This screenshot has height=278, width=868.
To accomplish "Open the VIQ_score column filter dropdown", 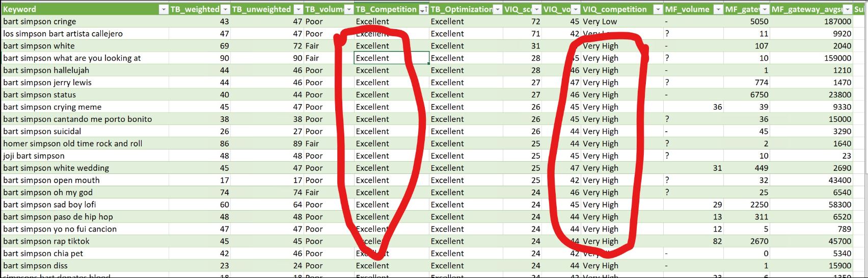I will 536,9.
